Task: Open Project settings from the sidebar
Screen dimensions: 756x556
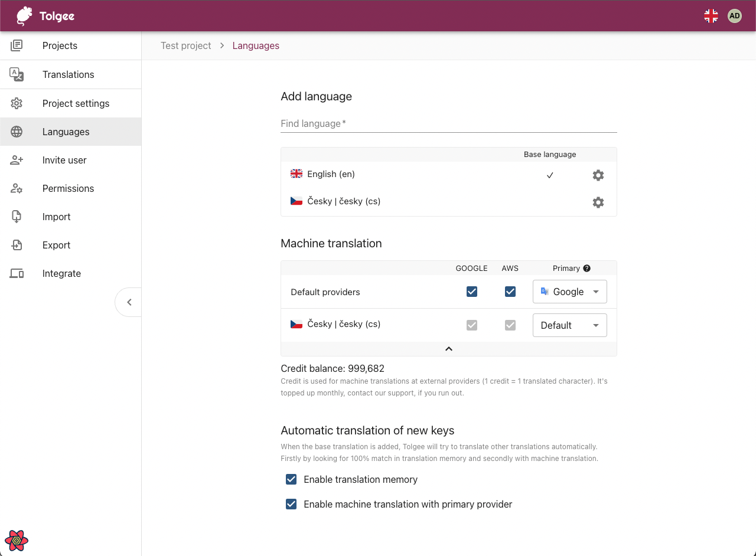Action: (76, 103)
